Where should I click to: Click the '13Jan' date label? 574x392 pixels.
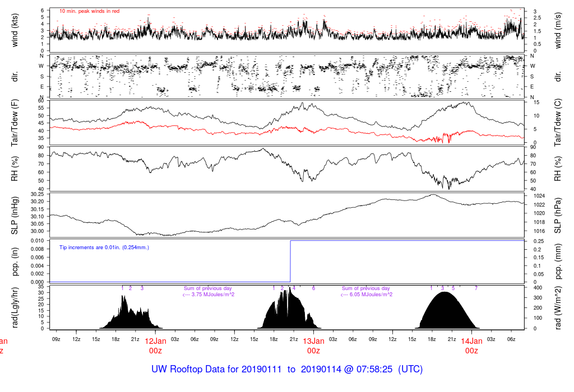pos(313,341)
